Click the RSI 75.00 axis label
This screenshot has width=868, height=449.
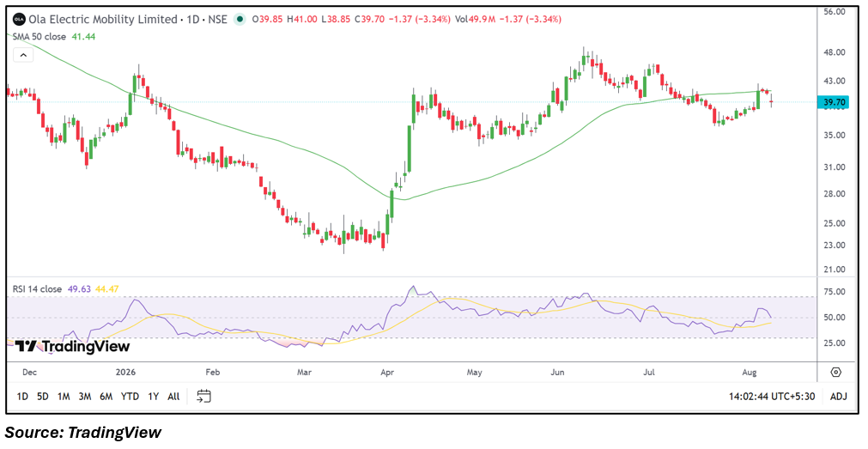point(833,292)
